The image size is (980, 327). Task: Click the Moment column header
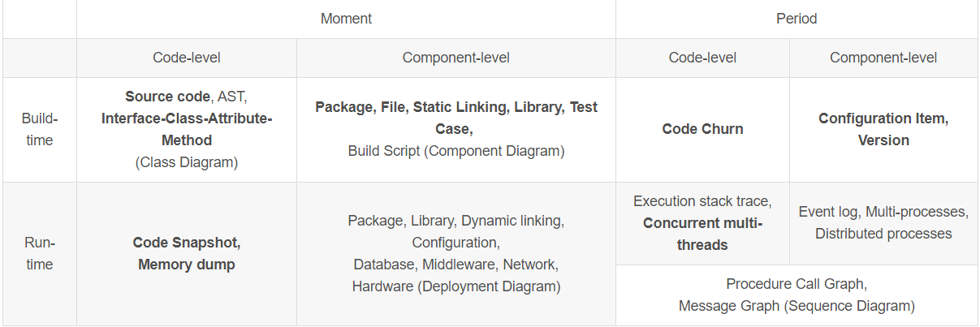coord(346,18)
